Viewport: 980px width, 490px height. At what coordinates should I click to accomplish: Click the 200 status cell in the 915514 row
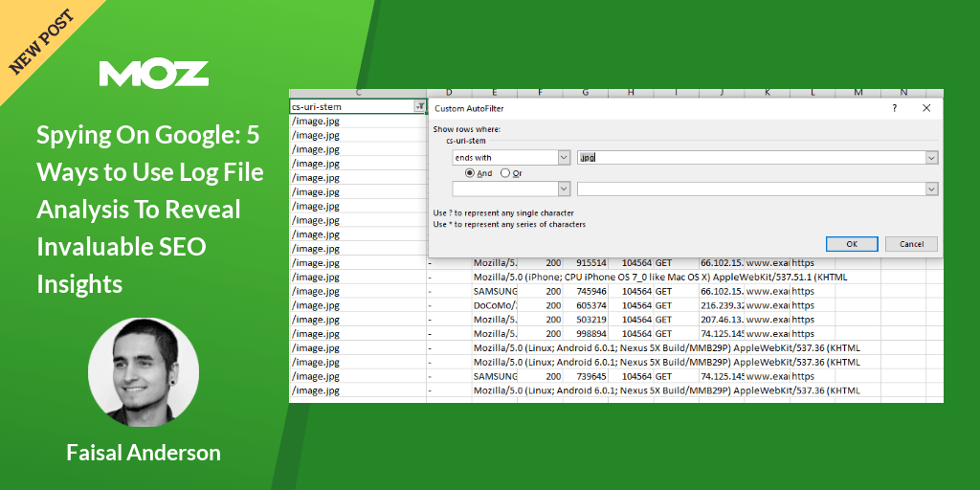[540, 263]
